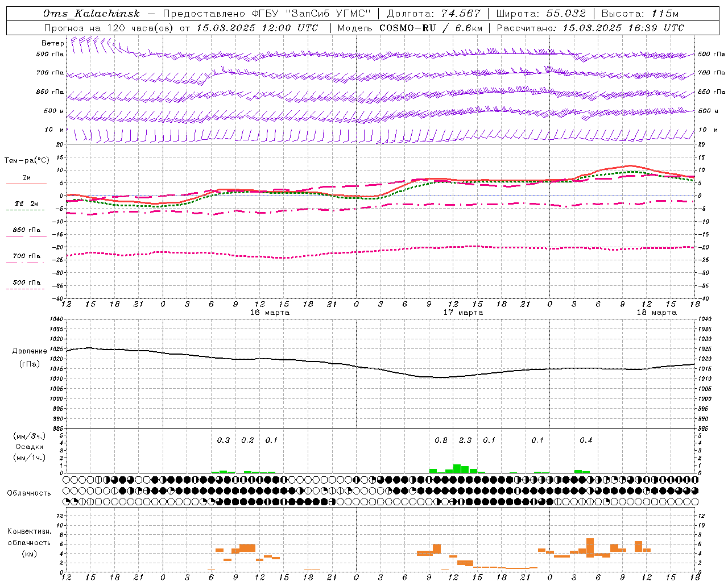Click 'Прогноз на 120 часа(ов)' forecast start text
728x582 pixels.
point(109,28)
